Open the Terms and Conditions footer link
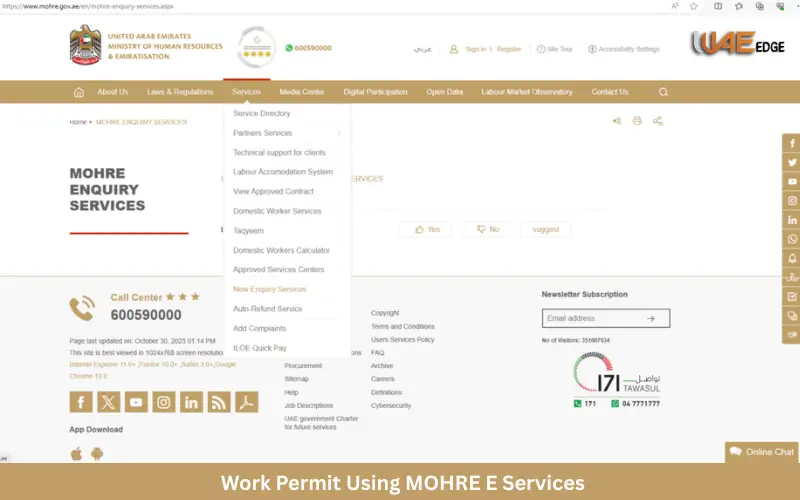Image resolution: width=800 pixels, height=500 pixels. (x=403, y=327)
